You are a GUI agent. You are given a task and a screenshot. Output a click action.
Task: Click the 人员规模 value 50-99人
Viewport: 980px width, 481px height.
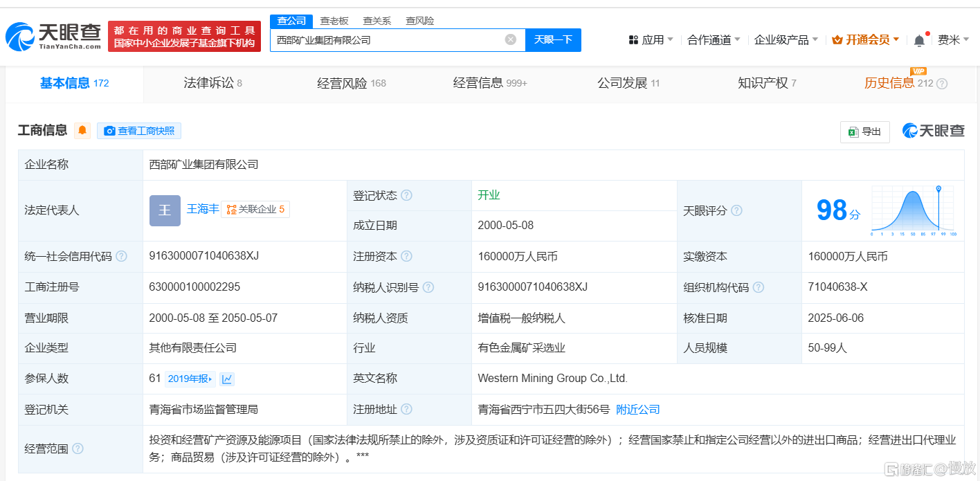827,348
